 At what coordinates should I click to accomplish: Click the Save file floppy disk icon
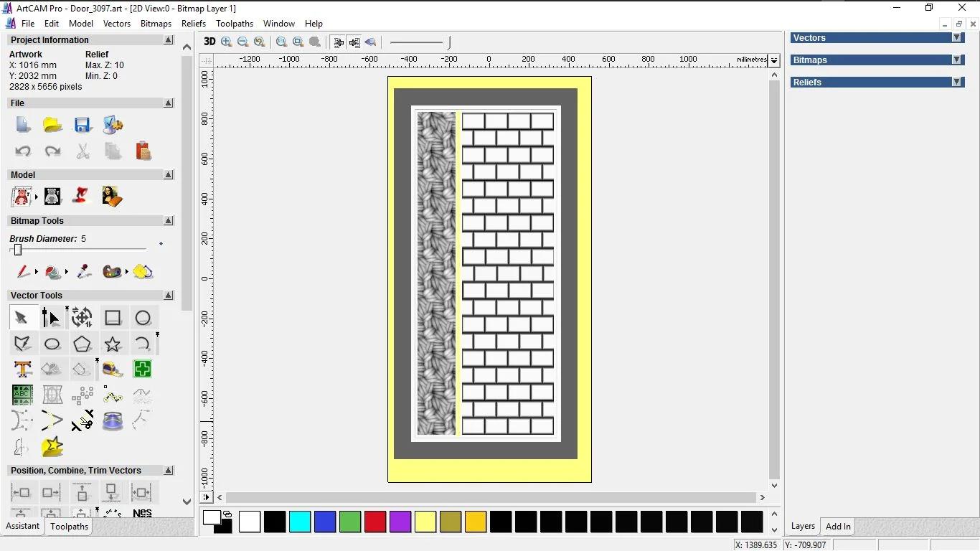point(83,125)
